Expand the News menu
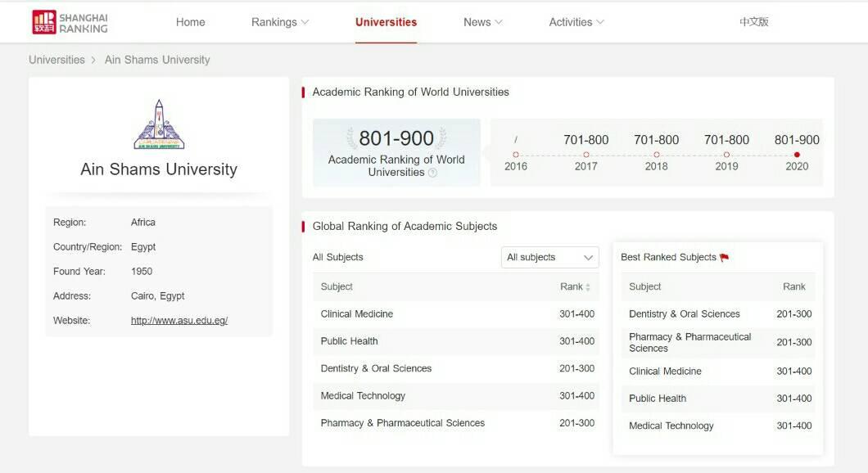This screenshot has height=473, width=868. 482,22
